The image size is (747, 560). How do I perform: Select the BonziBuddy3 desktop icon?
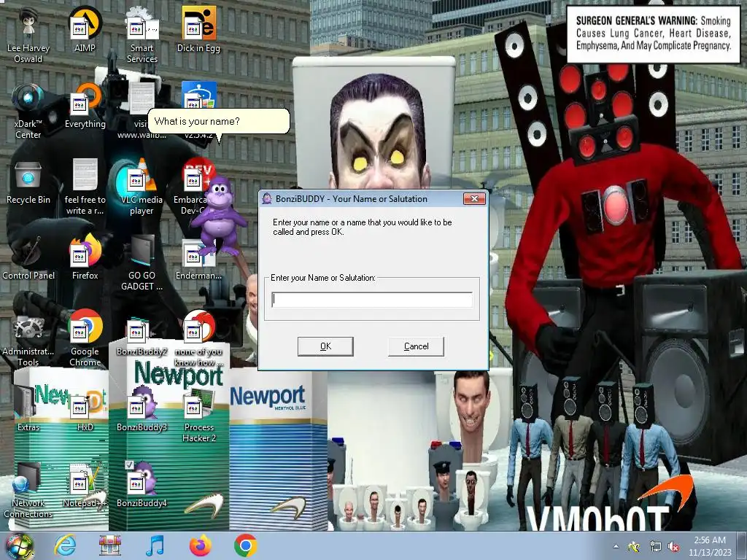coord(142,408)
